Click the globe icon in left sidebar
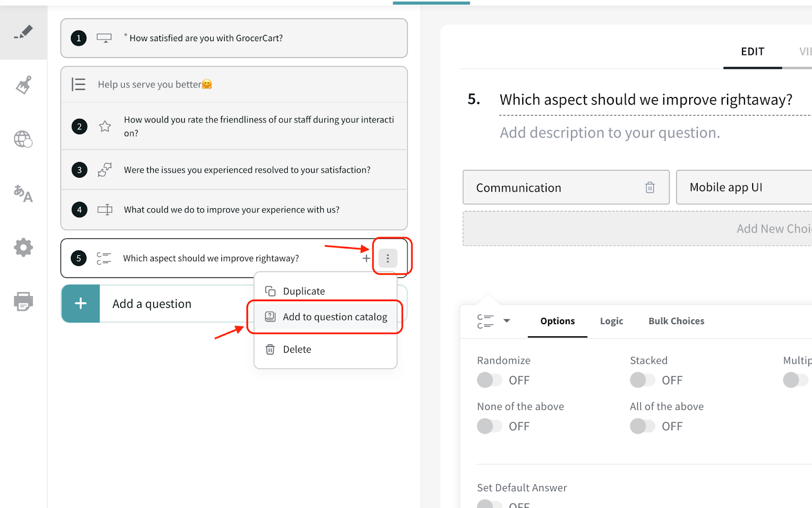The image size is (812, 508). pyautogui.click(x=23, y=139)
